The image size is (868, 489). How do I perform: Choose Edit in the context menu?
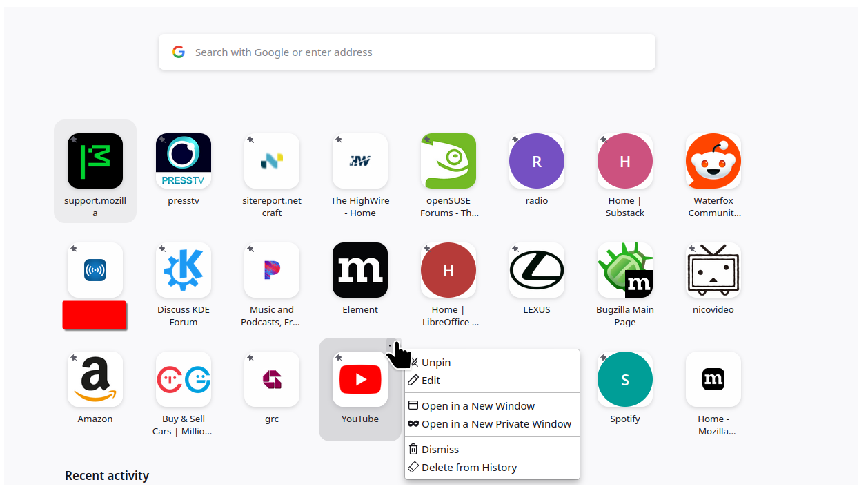492,380
